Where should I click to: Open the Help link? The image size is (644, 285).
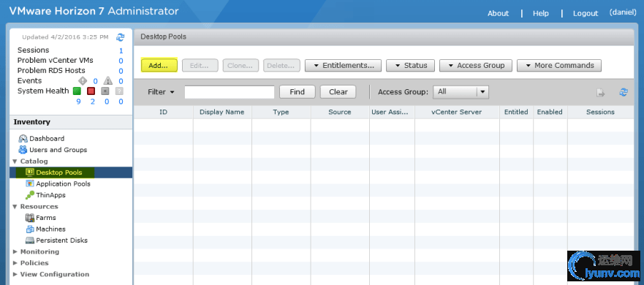click(x=540, y=13)
